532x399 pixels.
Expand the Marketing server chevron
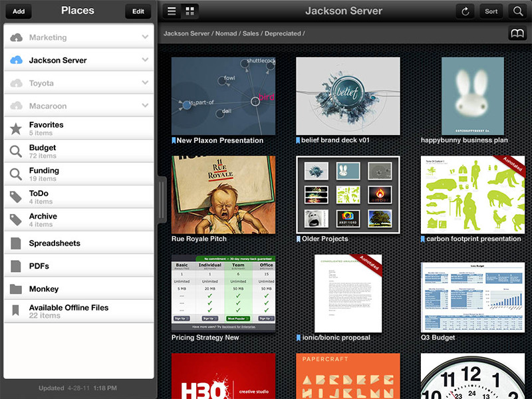[145, 37]
